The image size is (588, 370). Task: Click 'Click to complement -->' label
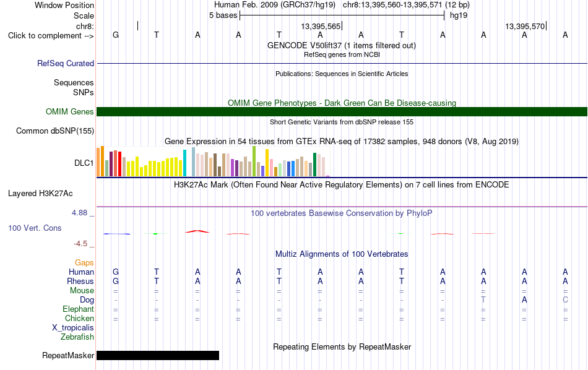coord(51,36)
